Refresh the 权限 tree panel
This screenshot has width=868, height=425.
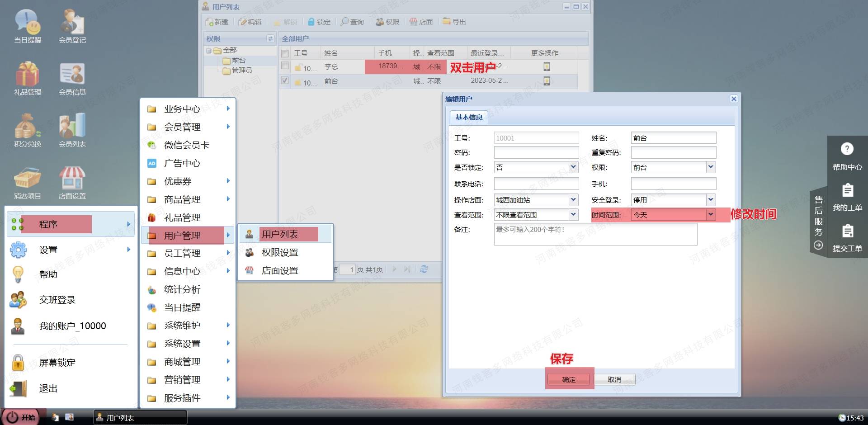pyautogui.click(x=270, y=38)
